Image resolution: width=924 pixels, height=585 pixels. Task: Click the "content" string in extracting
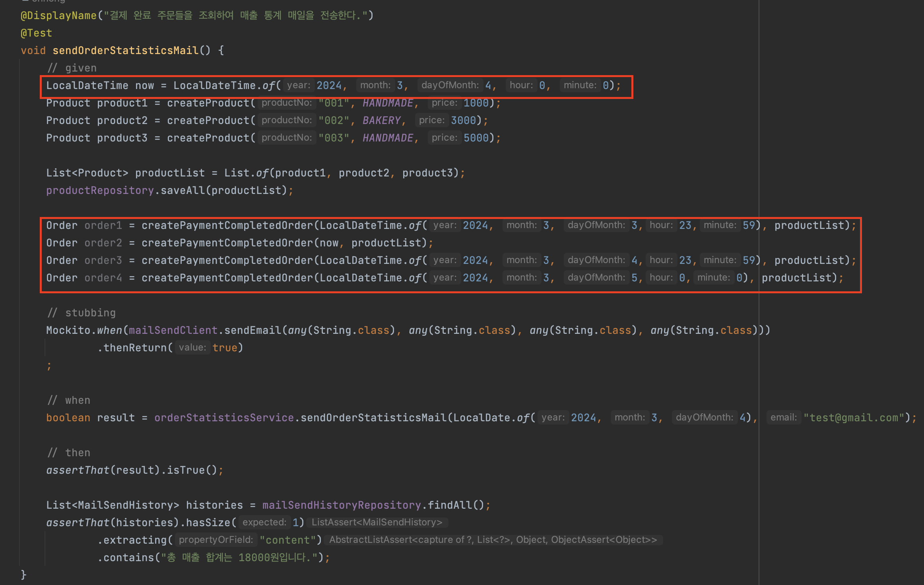(x=287, y=540)
